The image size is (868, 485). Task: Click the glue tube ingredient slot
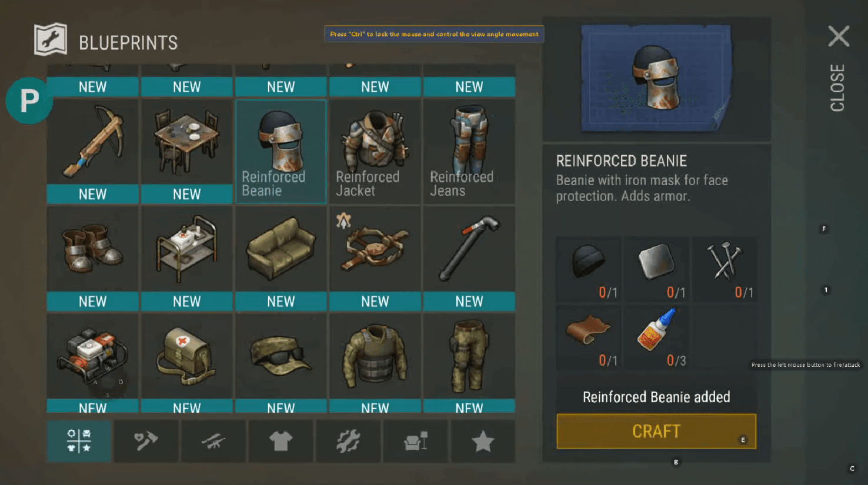click(656, 337)
